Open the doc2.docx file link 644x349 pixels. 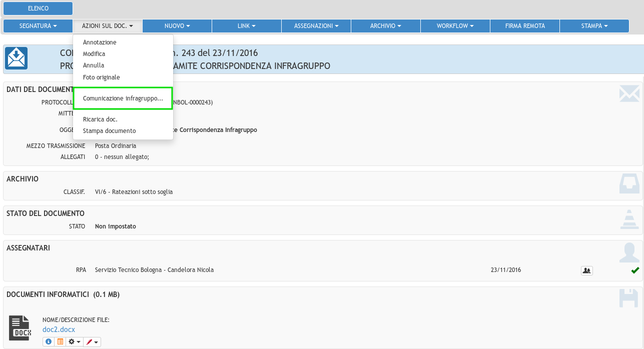tap(59, 329)
